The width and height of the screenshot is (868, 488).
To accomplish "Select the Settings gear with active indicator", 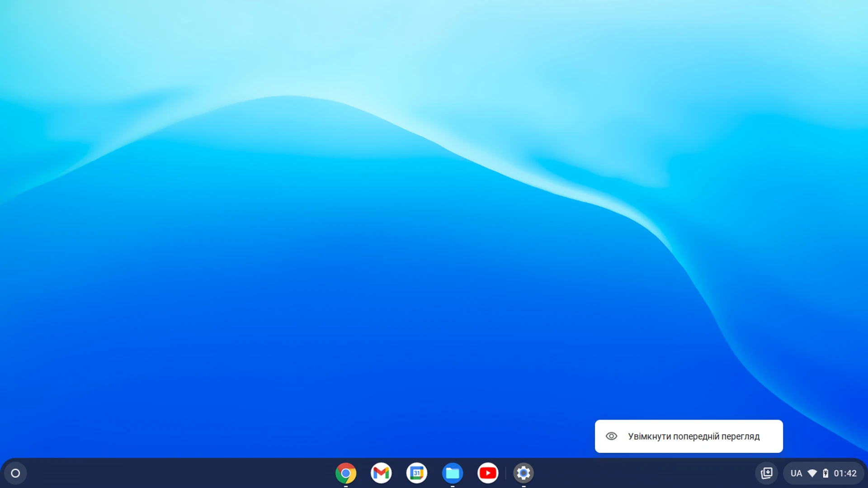I will point(523,473).
